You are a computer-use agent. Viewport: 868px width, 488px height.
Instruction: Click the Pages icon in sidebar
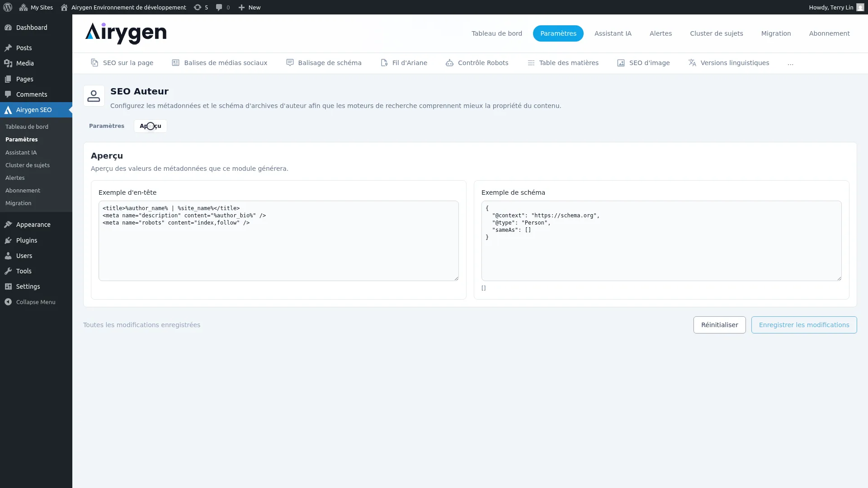[8, 79]
